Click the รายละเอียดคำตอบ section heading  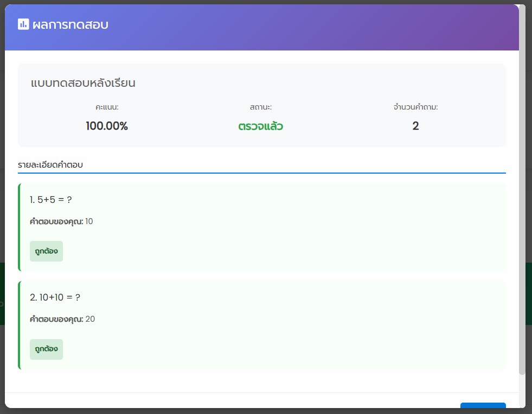(x=50, y=164)
